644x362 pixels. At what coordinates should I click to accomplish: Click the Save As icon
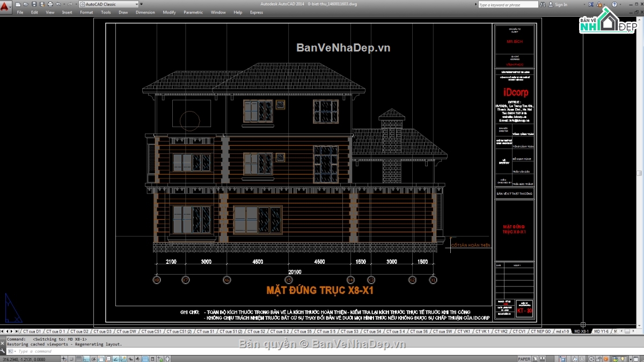42,4
